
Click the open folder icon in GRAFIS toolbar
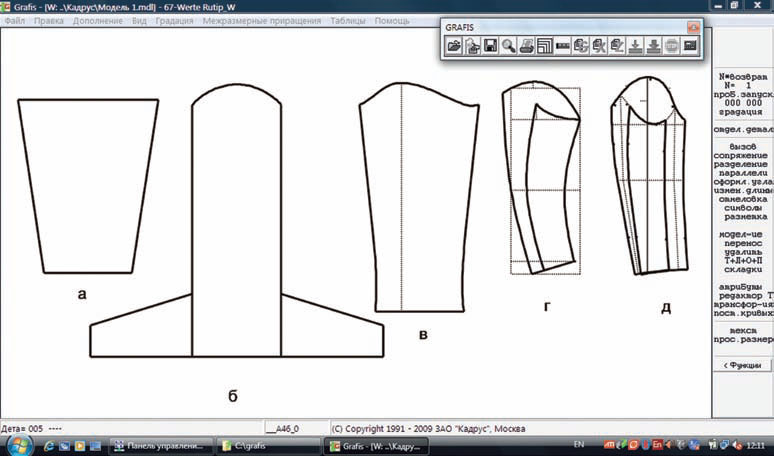[454, 46]
